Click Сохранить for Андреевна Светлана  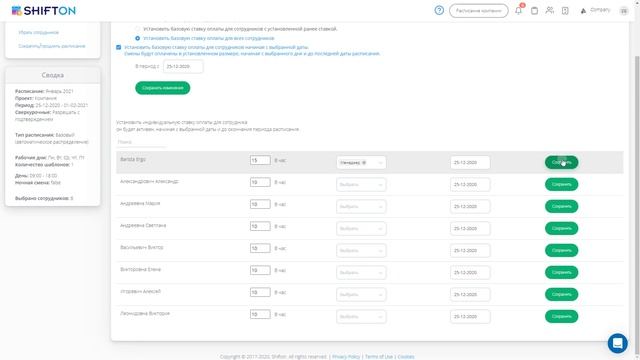tap(561, 229)
